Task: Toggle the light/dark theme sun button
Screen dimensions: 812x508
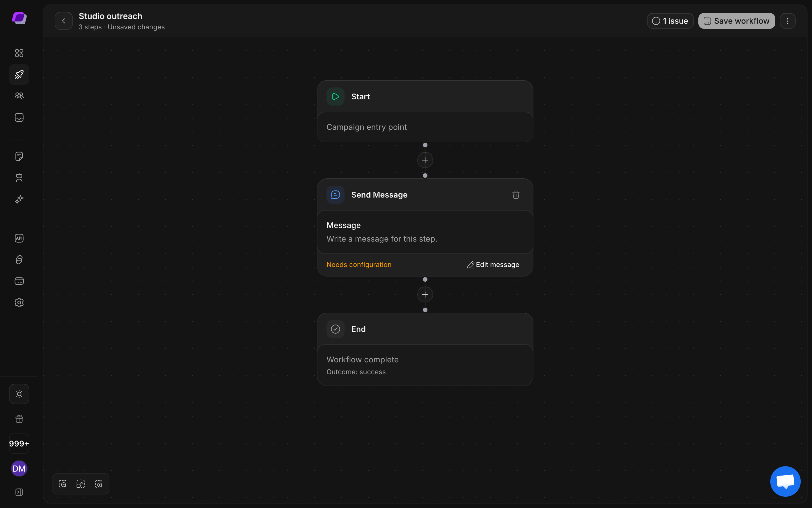Action: click(19, 394)
